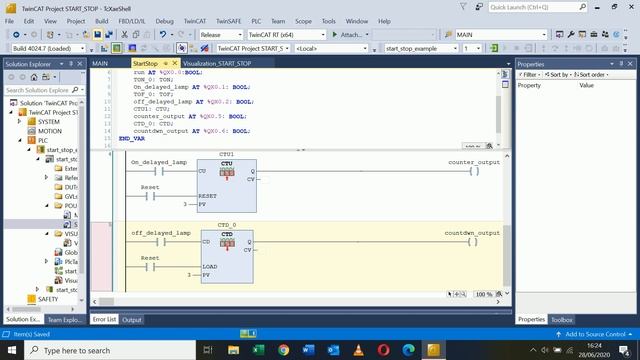The image size is (640, 360).
Task: Click the VLC cone icon in the taskbar
Action: click(358, 350)
